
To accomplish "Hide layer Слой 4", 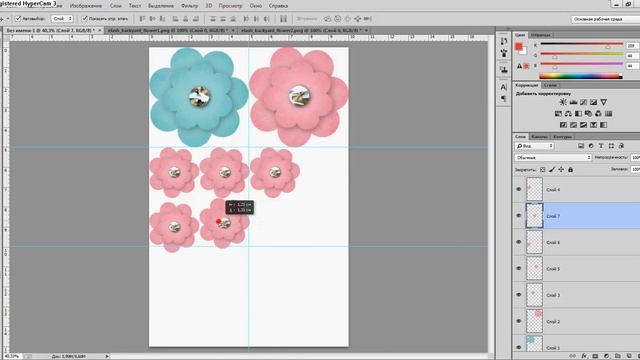I will [x=519, y=189].
